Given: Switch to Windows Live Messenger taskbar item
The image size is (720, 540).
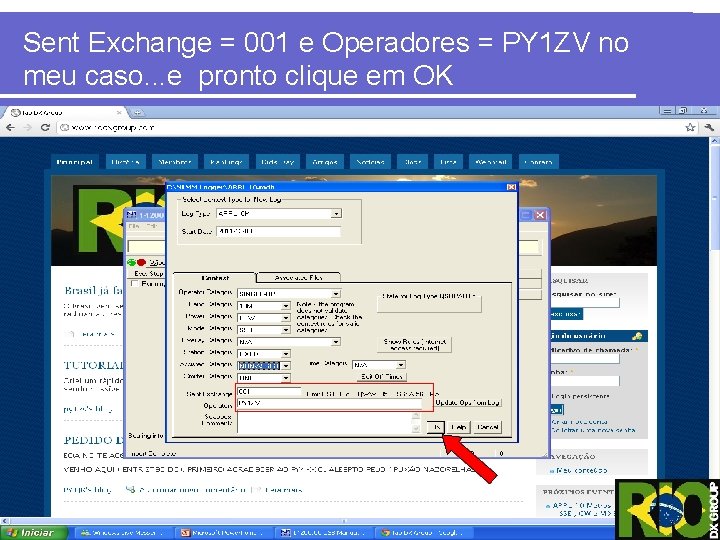Looking at the screenshot, I should [123, 533].
